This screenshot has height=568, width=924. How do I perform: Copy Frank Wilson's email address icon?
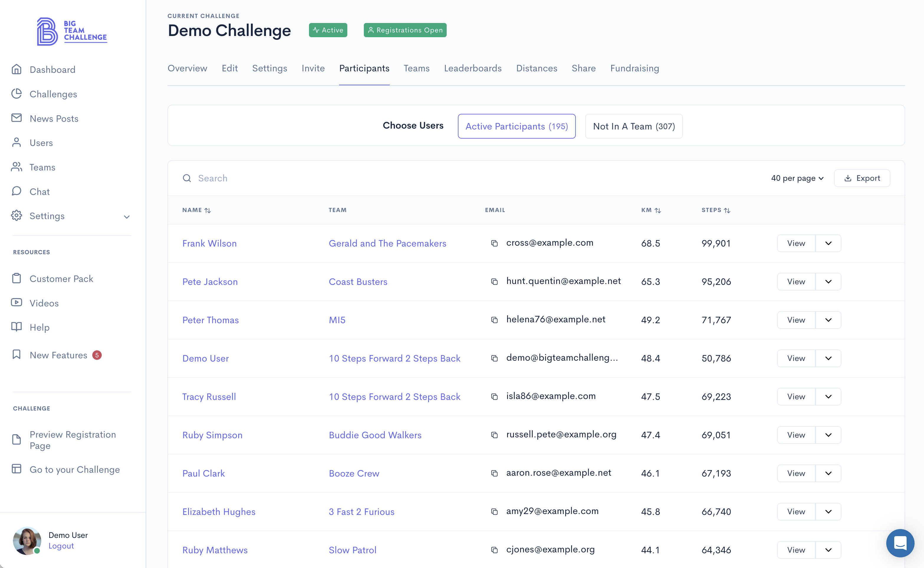(x=494, y=243)
